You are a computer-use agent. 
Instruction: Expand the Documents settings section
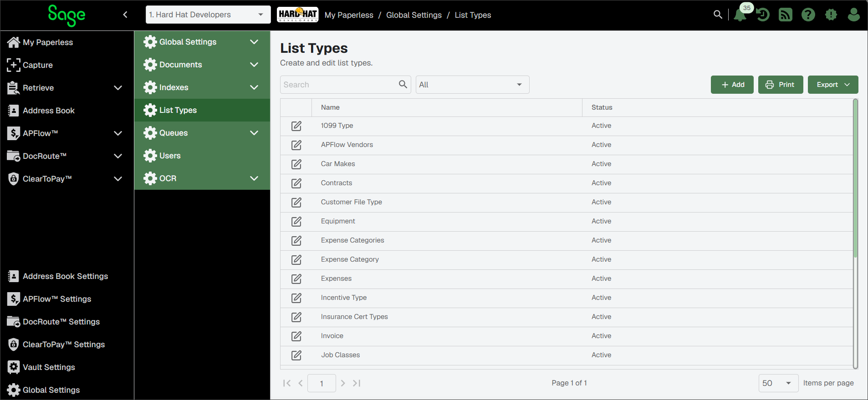(x=254, y=65)
